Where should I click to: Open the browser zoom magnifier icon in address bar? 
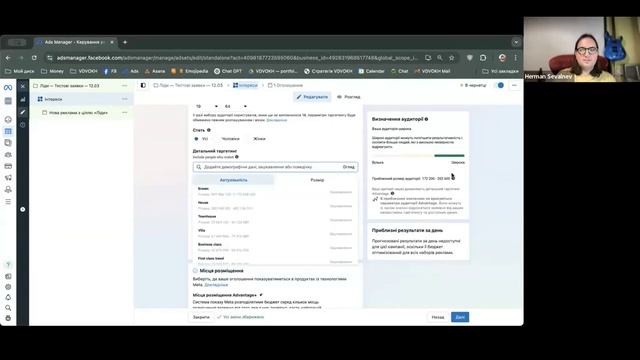[440, 58]
